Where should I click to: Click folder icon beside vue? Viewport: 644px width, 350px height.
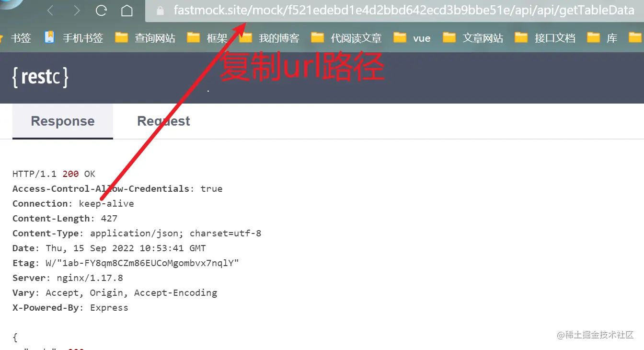(x=400, y=37)
